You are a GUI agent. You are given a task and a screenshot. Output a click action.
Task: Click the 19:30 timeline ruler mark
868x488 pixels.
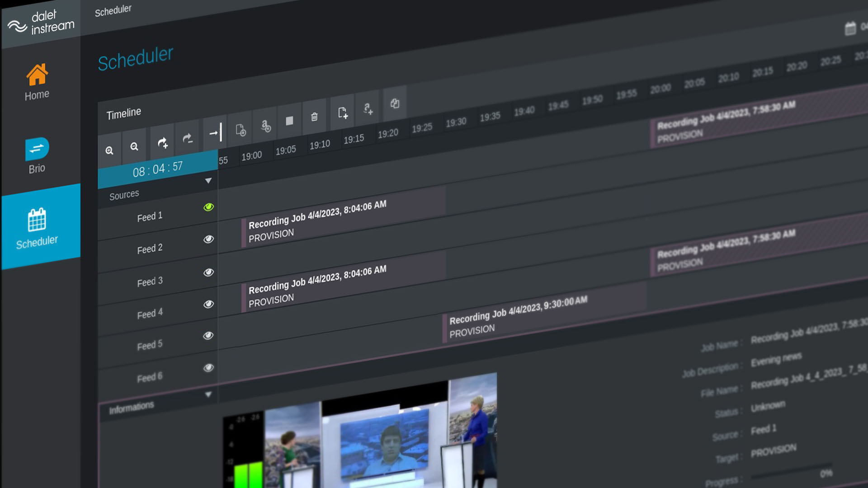[x=456, y=122]
